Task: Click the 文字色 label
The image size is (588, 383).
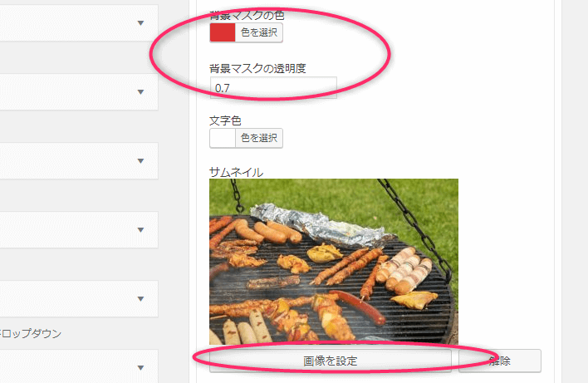Action: [x=225, y=120]
